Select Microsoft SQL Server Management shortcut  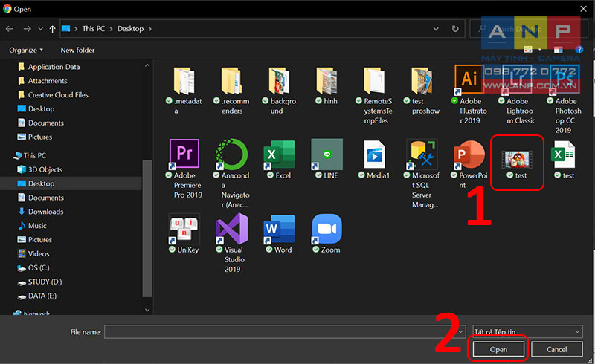[x=422, y=154]
